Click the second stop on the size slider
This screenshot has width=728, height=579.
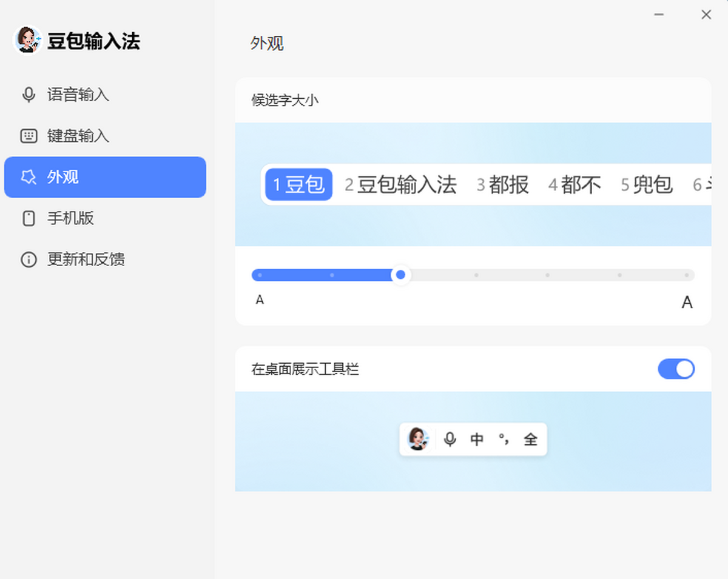[x=332, y=275]
